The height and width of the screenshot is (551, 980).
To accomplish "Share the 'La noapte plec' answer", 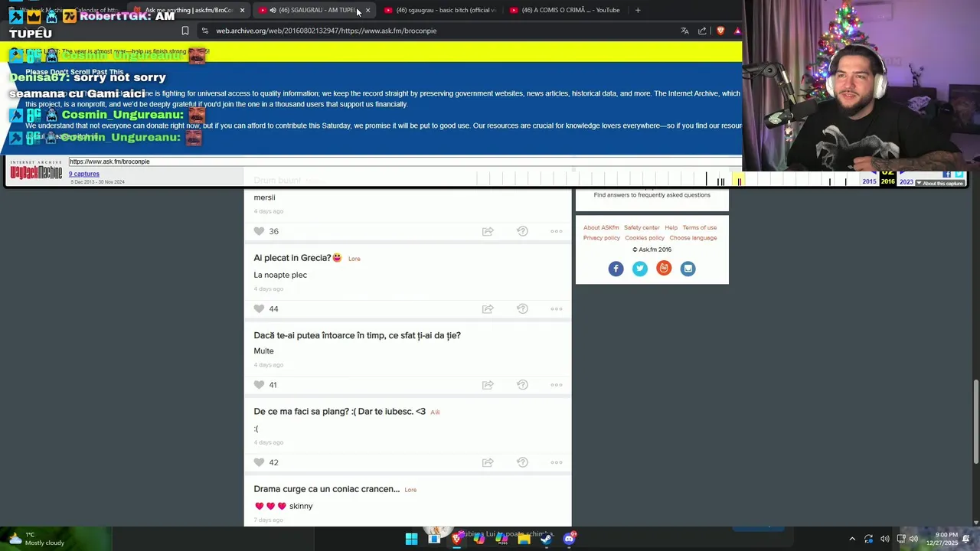I will pos(488,308).
